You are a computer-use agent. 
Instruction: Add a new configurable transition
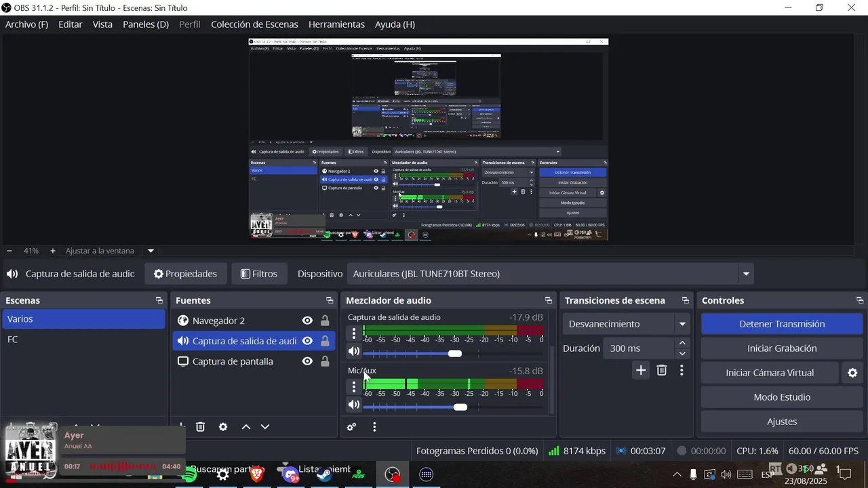coord(641,370)
